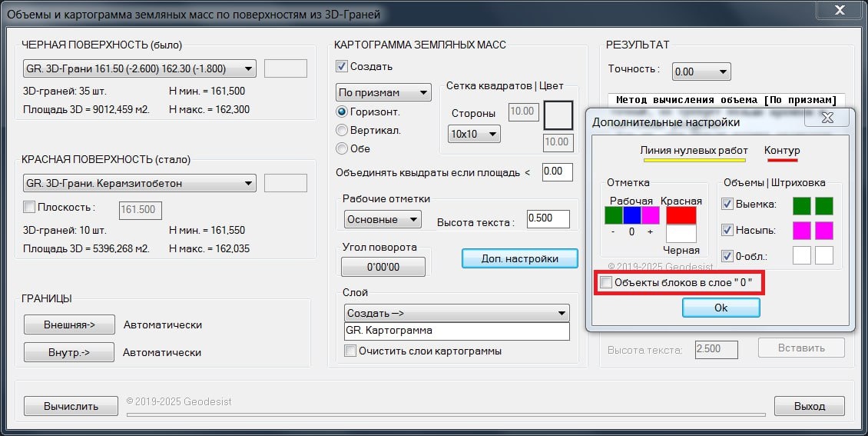The image size is (868, 436).
Task: Open the По призмам method dropdown
Action: [383, 92]
